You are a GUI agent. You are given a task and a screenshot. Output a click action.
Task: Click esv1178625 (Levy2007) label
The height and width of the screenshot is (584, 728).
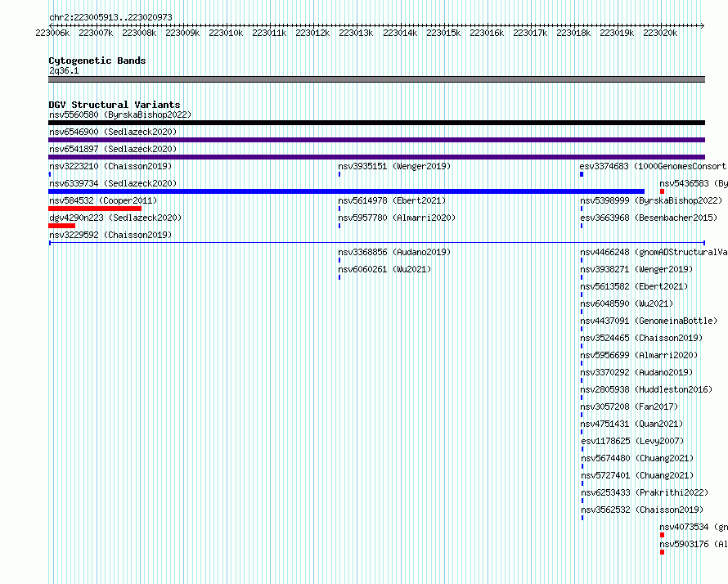tap(633, 441)
